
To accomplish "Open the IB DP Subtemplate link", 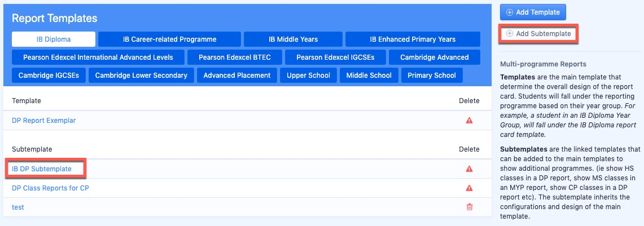I will (42, 169).
